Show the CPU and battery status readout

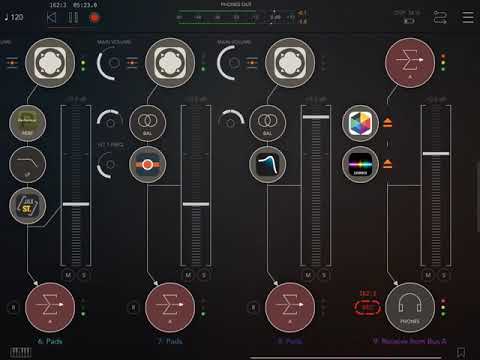click(x=407, y=17)
